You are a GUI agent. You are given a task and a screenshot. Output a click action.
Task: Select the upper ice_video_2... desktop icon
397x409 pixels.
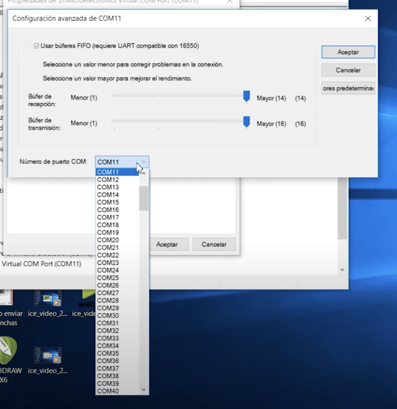[x=48, y=304]
